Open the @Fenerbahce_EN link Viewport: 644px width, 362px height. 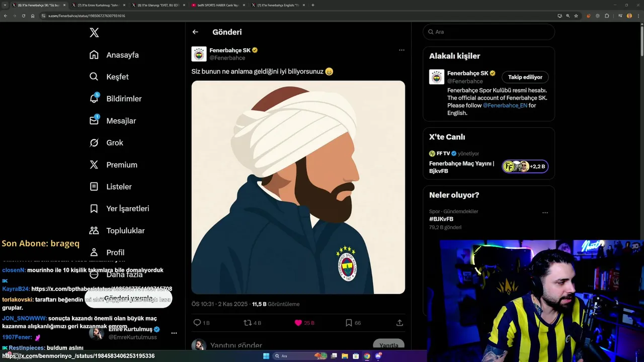click(x=505, y=106)
